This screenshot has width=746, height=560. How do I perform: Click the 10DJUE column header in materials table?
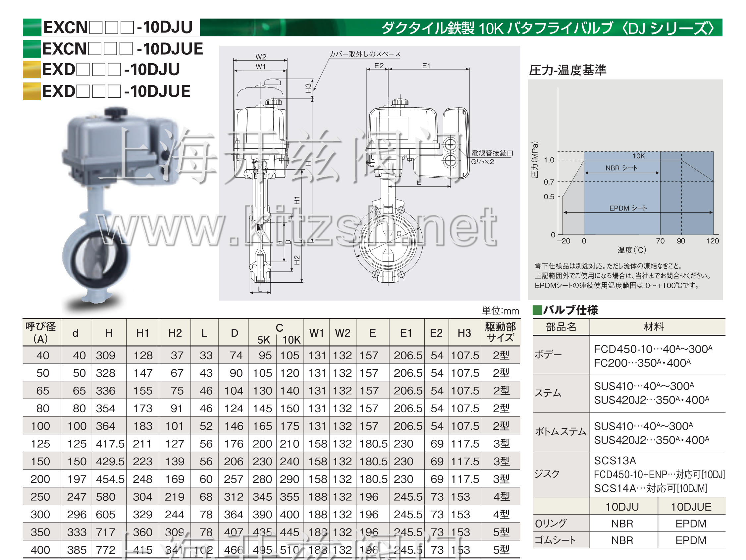click(691, 507)
